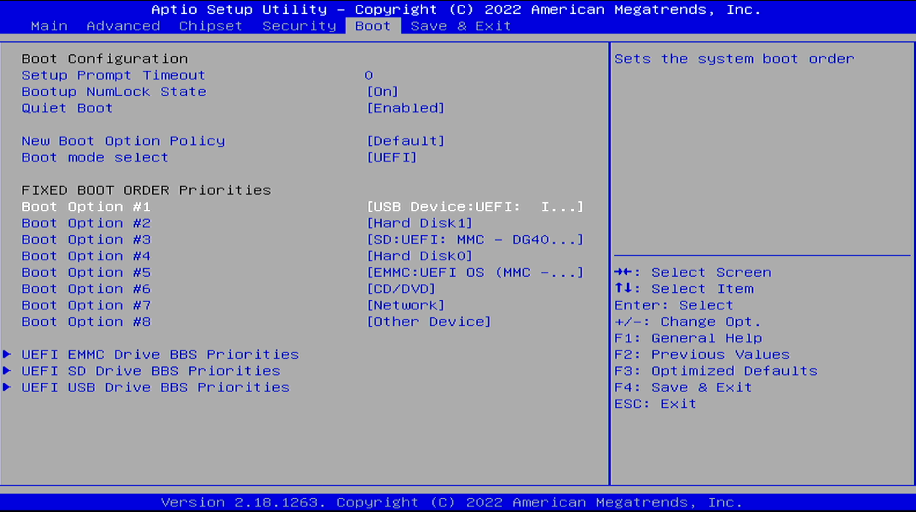916x512 pixels.
Task: Open Boot Option #3 SD:UEFI value
Action: coord(475,240)
